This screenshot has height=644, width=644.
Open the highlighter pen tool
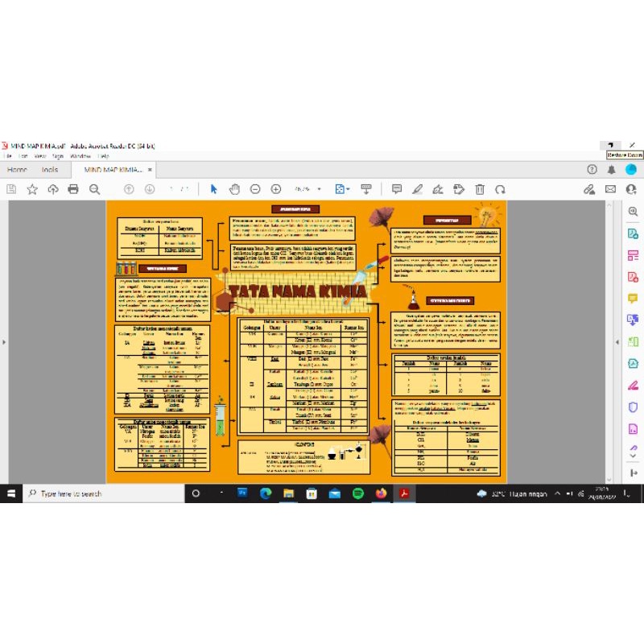point(417,189)
